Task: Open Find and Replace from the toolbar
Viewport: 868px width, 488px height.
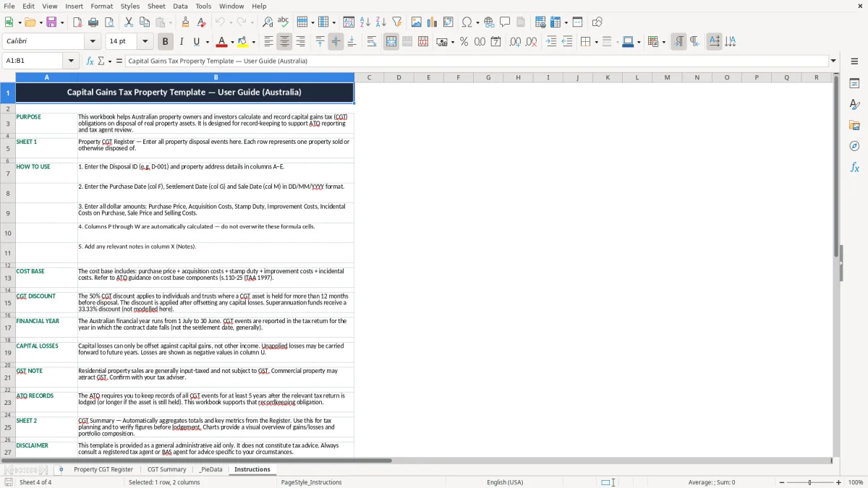Action: point(268,22)
